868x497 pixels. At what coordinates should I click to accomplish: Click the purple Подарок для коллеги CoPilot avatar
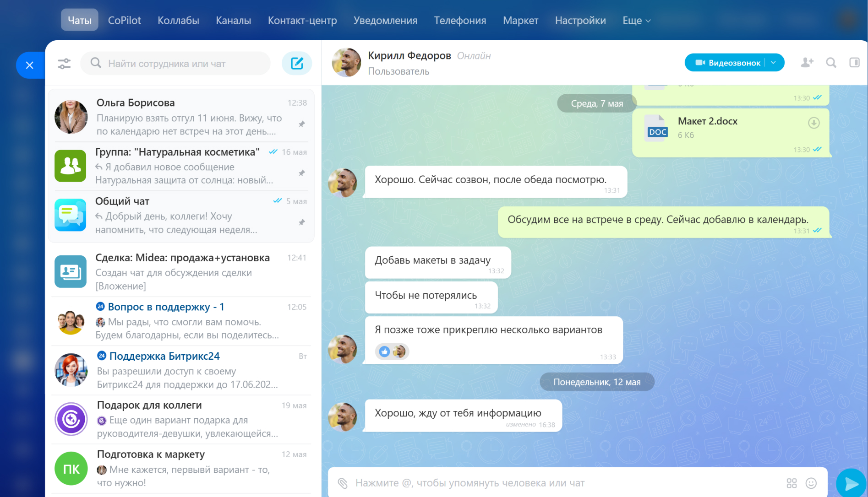[71, 419]
